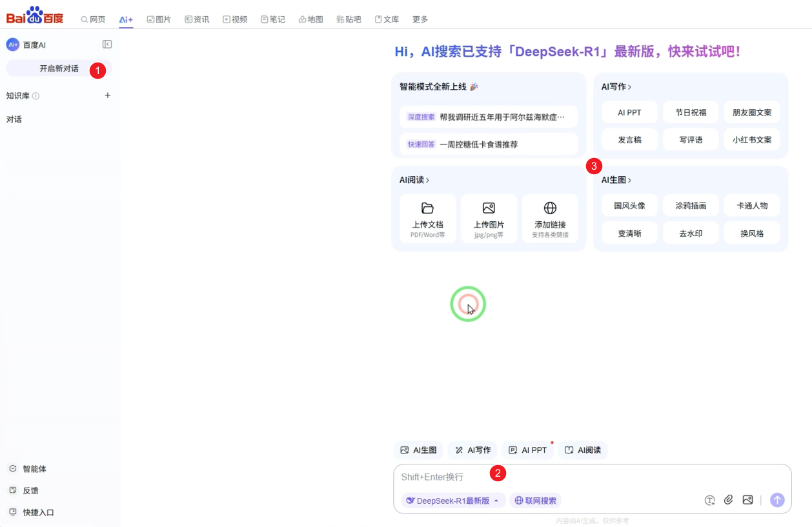Switch to the 视频 tab
812x527 pixels.
[x=235, y=19]
